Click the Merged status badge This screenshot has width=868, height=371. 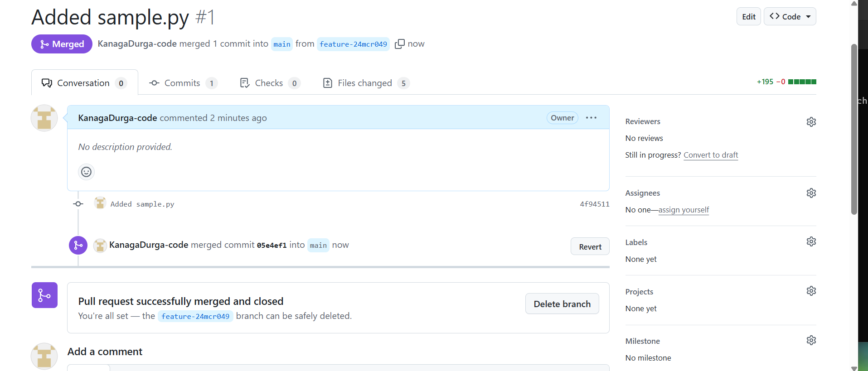pos(62,44)
